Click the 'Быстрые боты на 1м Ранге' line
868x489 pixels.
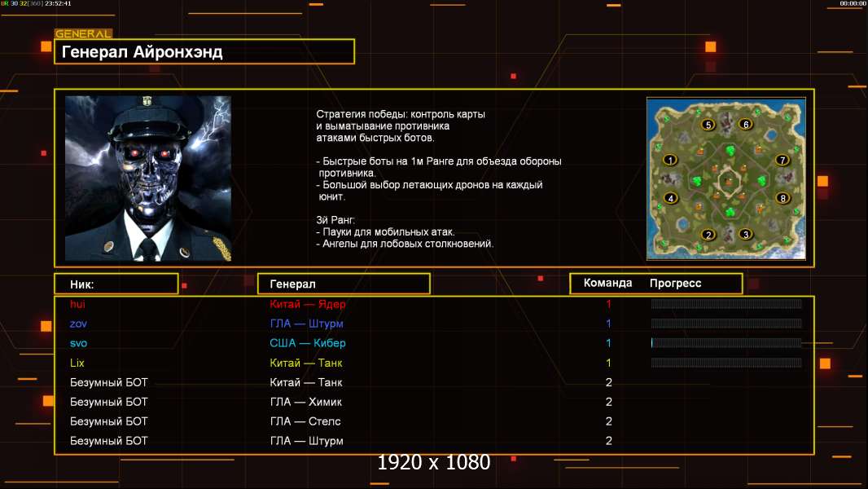pyautogui.click(x=438, y=161)
